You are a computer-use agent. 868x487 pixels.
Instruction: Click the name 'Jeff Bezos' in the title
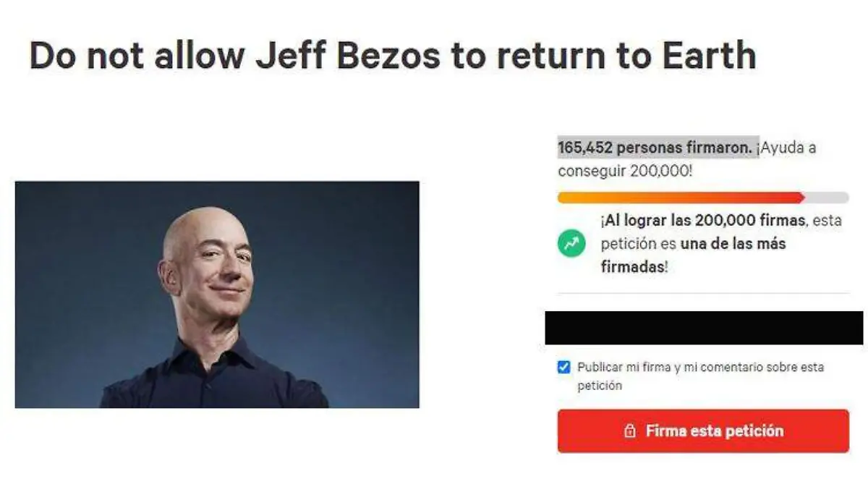pyautogui.click(x=347, y=56)
